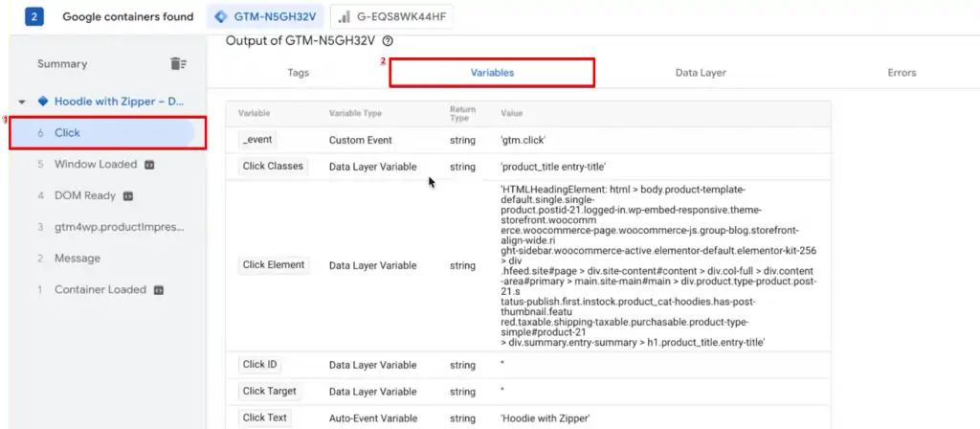Select the Hoodie with Zipper page entry
This screenshot has height=429, width=980.
[120, 102]
